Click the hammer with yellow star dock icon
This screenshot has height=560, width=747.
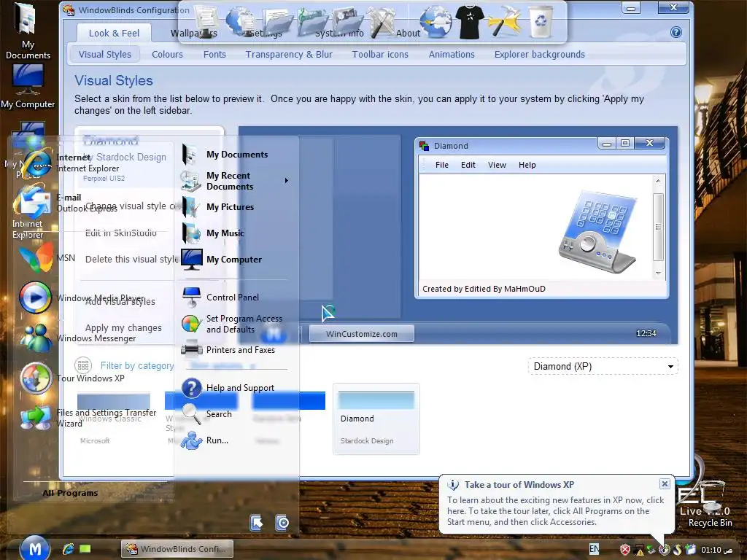pyautogui.click(x=505, y=21)
